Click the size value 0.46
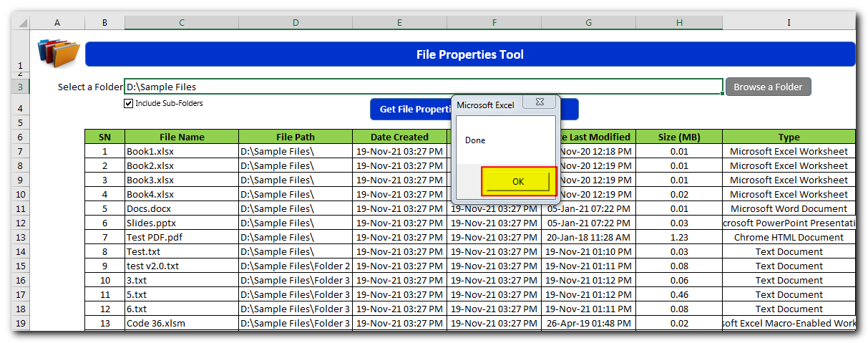 [679, 294]
